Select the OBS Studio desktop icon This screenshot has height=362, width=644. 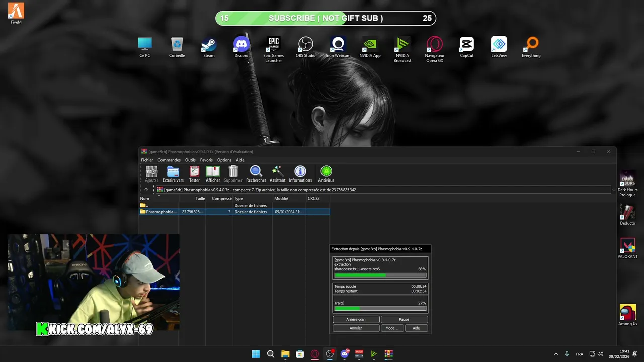[x=306, y=47]
